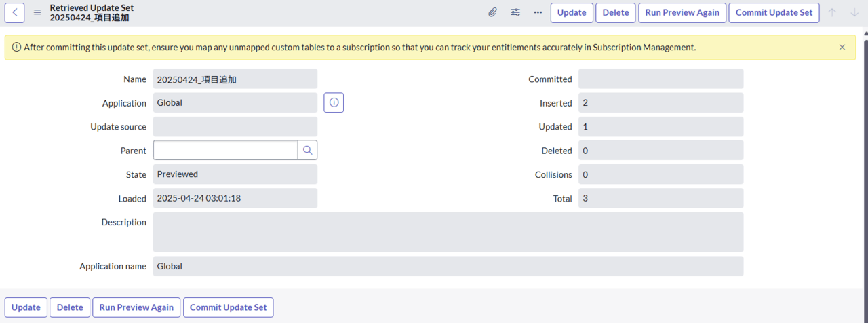Open the paperclip attachments icon
Viewport: 868px width, 323px height.
493,12
